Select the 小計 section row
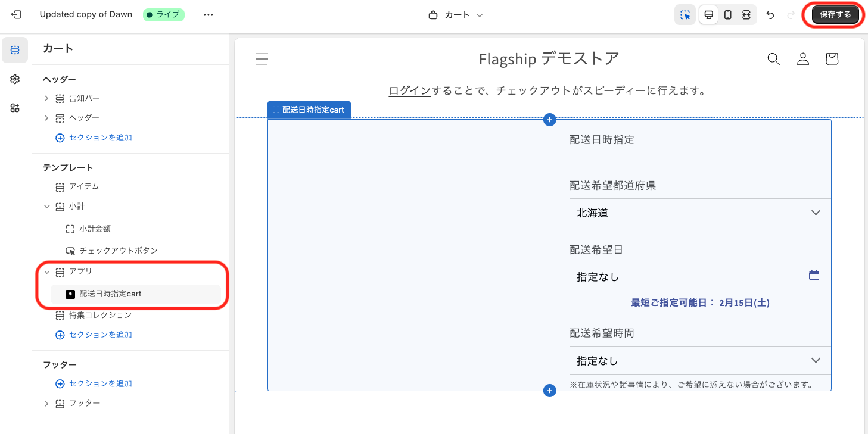 76,207
